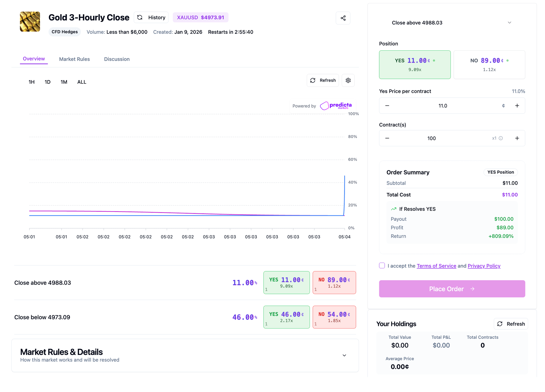
Task: Select the 1D chart timeframe
Action: [47, 82]
